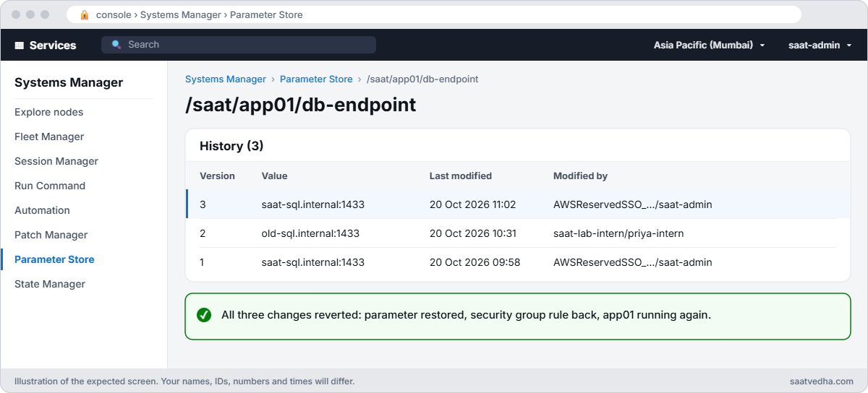Click AWSReservedSSO modifier in version 3 row

coord(633,204)
